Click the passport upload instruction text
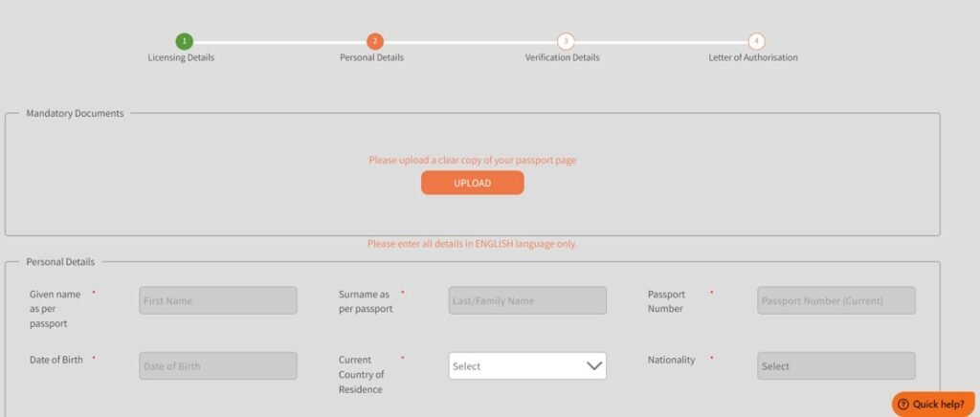 (472, 160)
